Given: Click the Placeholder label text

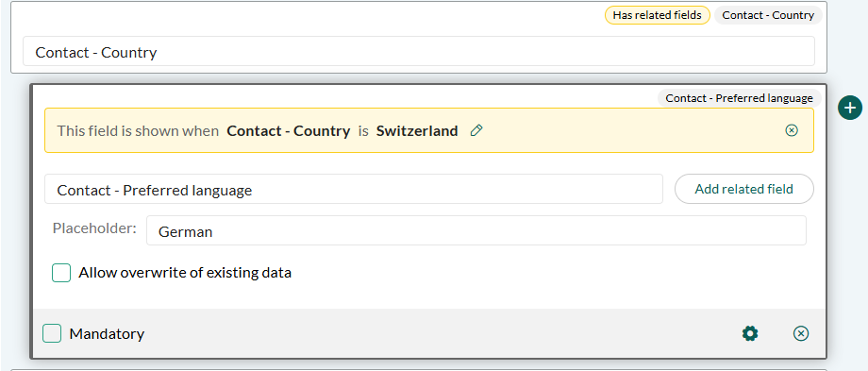Looking at the screenshot, I should coord(94,228).
